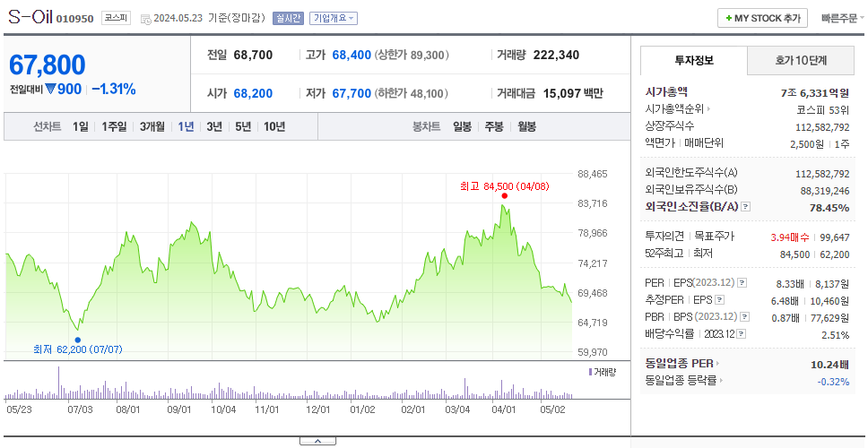This screenshot has width=868, height=448.
Task: Expand the 기업개요 dropdown
Action: (334, 18)
